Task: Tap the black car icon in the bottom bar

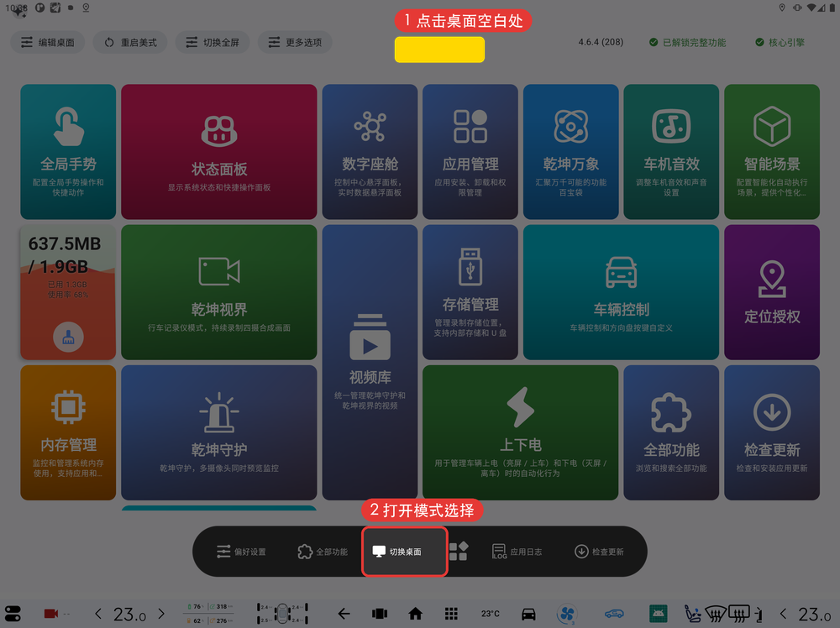Action: [528, 614]
